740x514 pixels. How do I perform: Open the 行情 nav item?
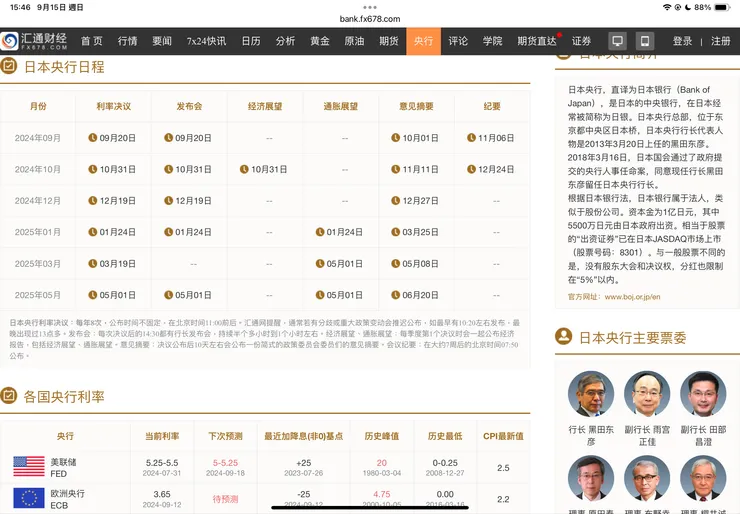(127, 41)
